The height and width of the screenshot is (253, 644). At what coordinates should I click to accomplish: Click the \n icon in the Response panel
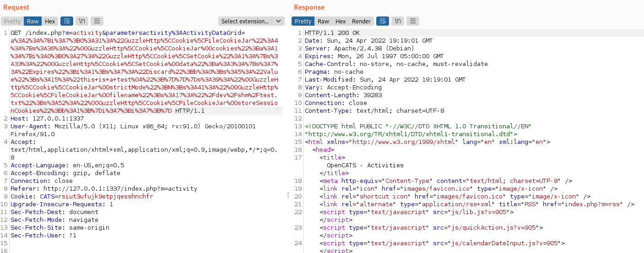(397, 21)
